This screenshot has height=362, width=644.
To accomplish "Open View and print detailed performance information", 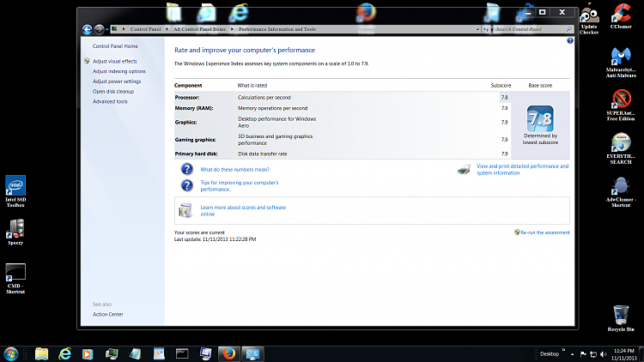I will click(x=522, y=170).
